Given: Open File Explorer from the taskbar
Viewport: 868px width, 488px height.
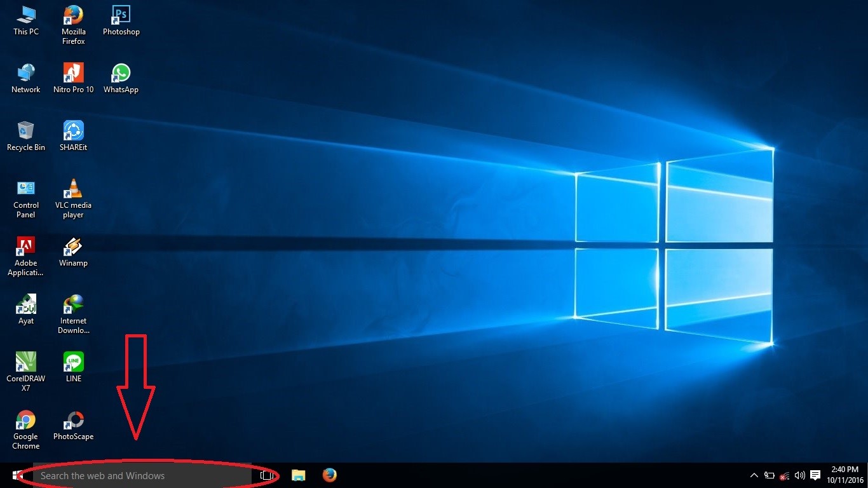Looking at the screenshot, I should [x=298, y=475].
